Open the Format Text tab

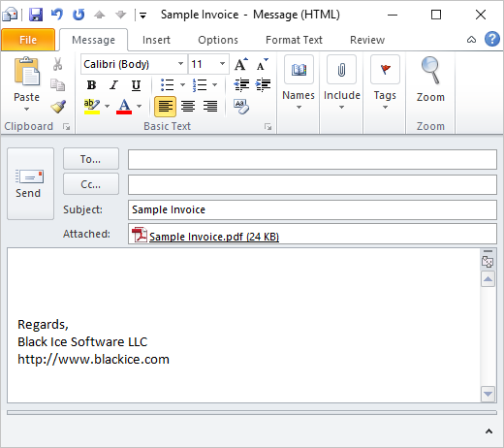pos(294,40)
